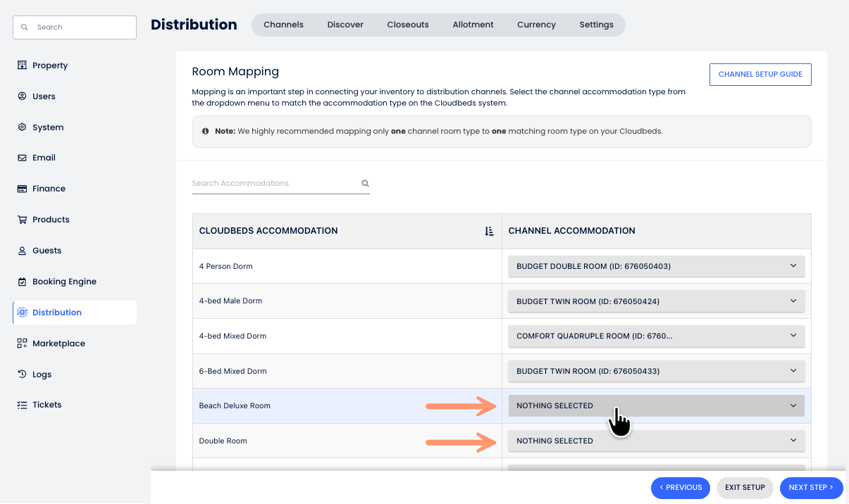Image resolution: width=849 pixels, height=504 pixels.
Task: Click the sort icon in Cloudbeds Accommodation header
Action: click(x=490, y=231)
